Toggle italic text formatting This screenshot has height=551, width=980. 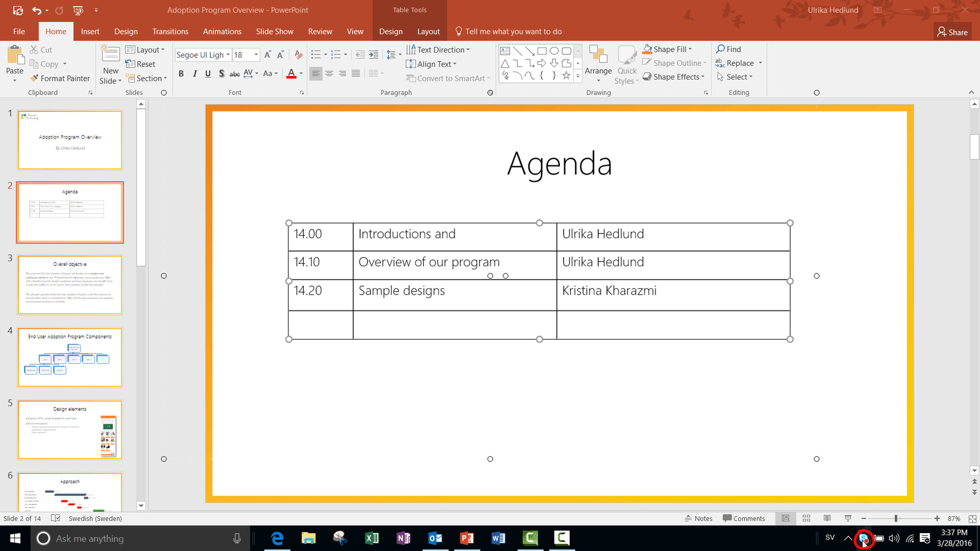[x=195, y=73]
